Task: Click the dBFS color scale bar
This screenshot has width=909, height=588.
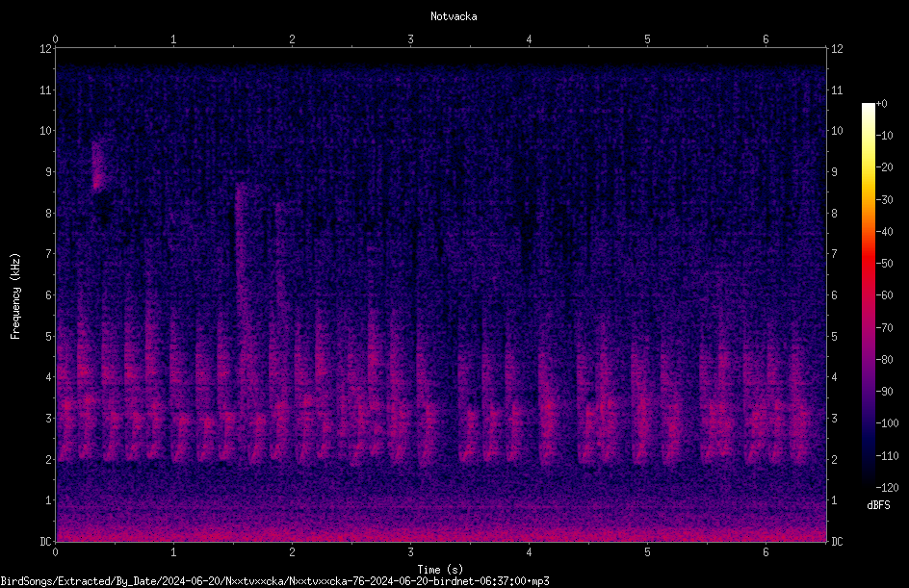Action: pos(868,294)
